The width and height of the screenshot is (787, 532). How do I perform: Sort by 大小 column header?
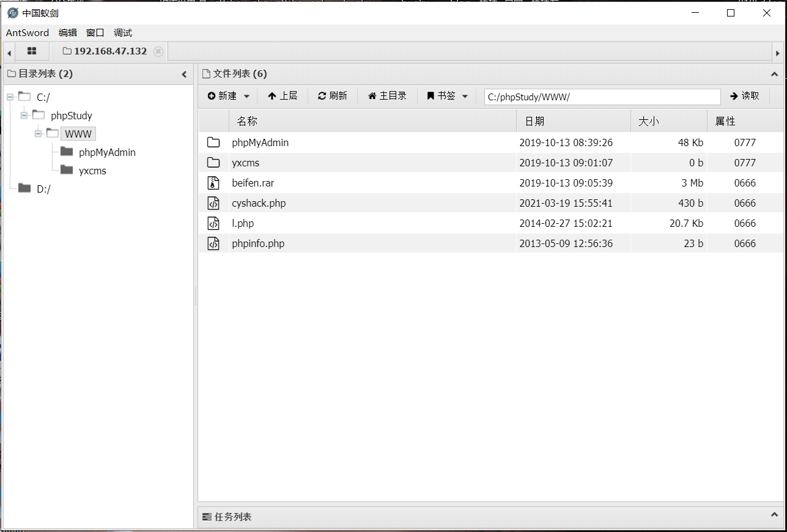pyautogui.click(x=669, y=121)
